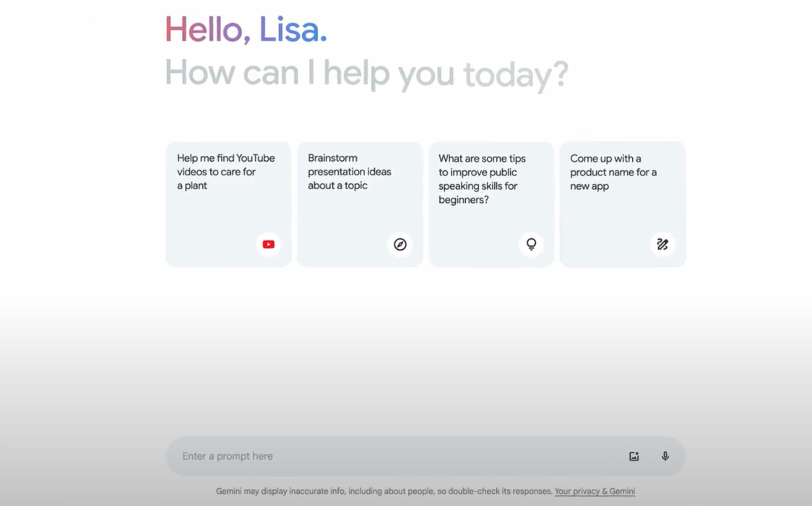Screen dimensions: 812x506
Task: Click the lightbulb icon on the public speaking card
Action: pyautogui.click(x=531, y=245)
